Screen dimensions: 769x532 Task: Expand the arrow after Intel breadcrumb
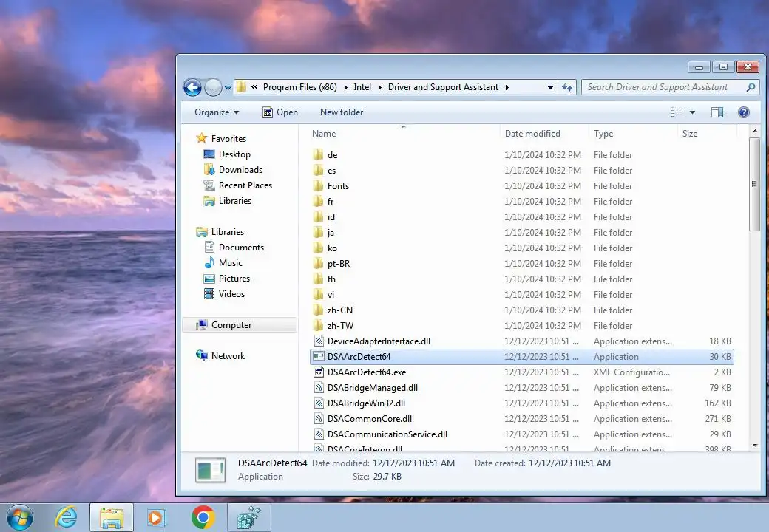[x=379, y=87]
